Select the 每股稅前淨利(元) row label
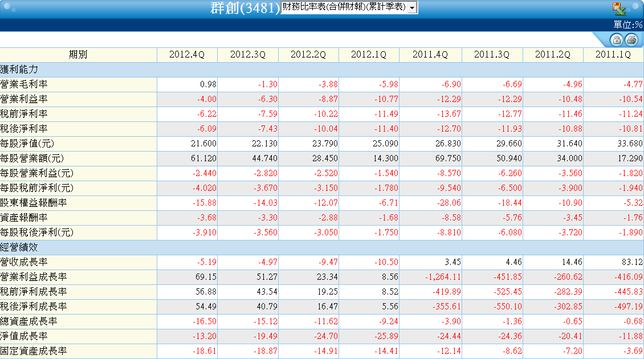The image size is (644, 359). (x=37, y=187)
